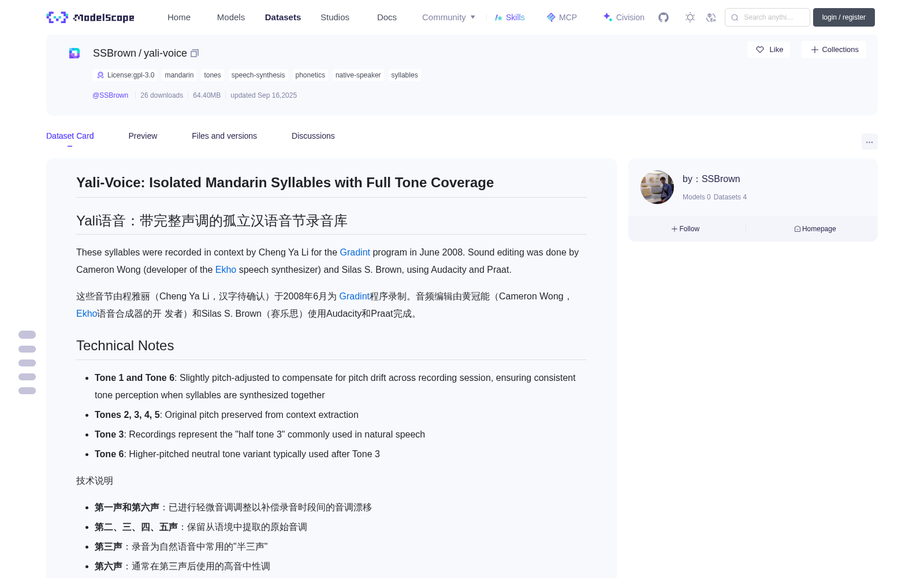Toggle light/dark theme sun icon
Viewport: 924px width, 578px height.
coord(690,17)
